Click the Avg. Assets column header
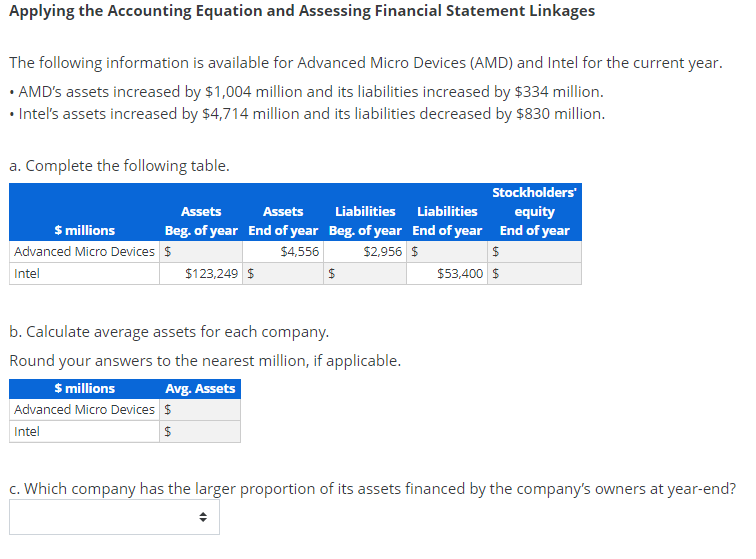 click(200, 389)
